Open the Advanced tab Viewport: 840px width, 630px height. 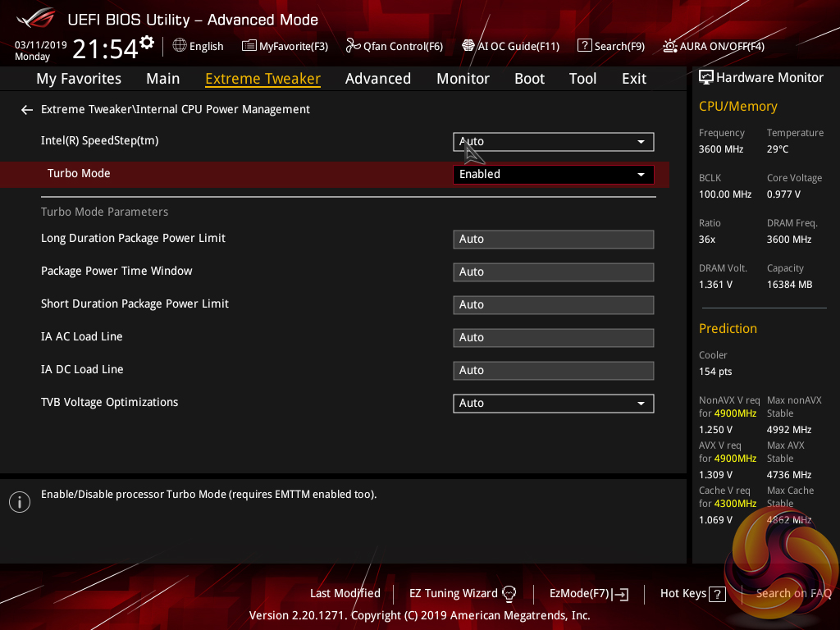tap(377, 79)
